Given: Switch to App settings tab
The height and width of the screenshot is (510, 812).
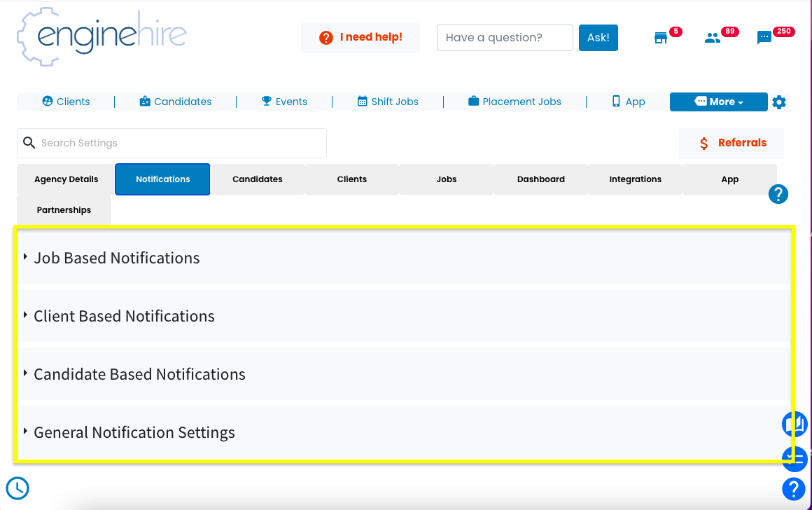Looking at the screenshot, I should click(x=729, y=179).
